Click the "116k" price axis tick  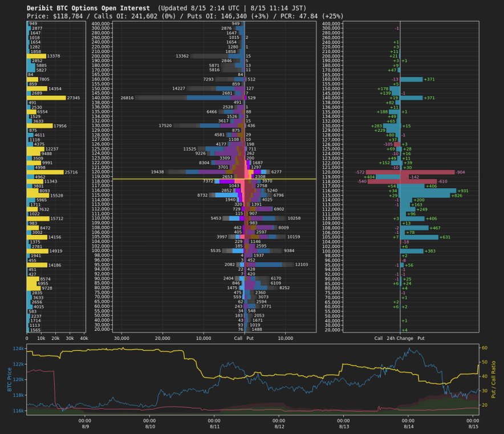click(18, 411)
